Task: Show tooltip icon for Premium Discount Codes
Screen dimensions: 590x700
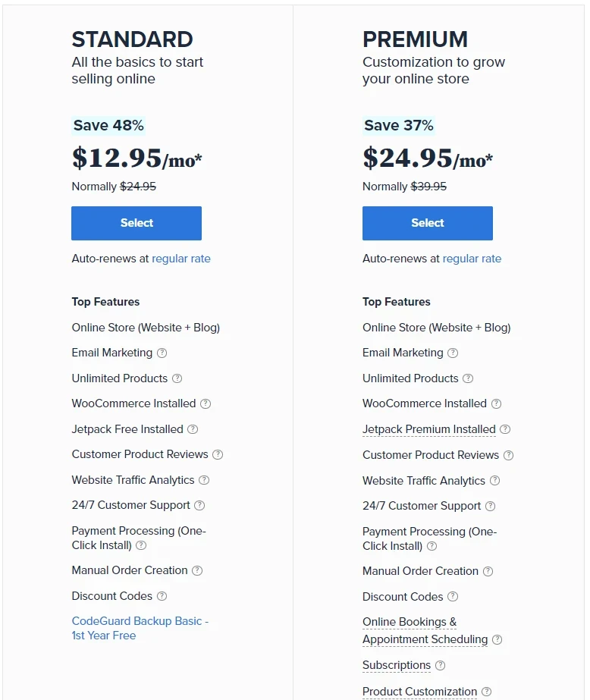Action: (x=453, y=597)
